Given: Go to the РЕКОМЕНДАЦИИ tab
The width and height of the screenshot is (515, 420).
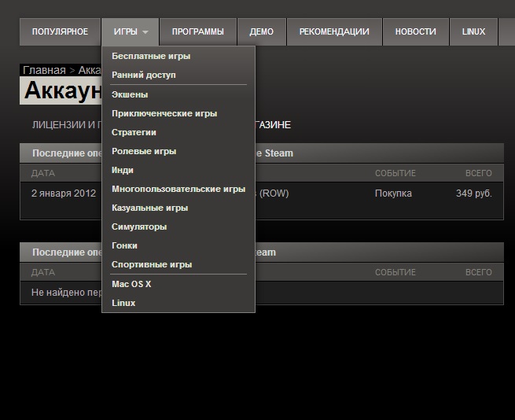Looking at the screenshot, I should pos(333,32).
